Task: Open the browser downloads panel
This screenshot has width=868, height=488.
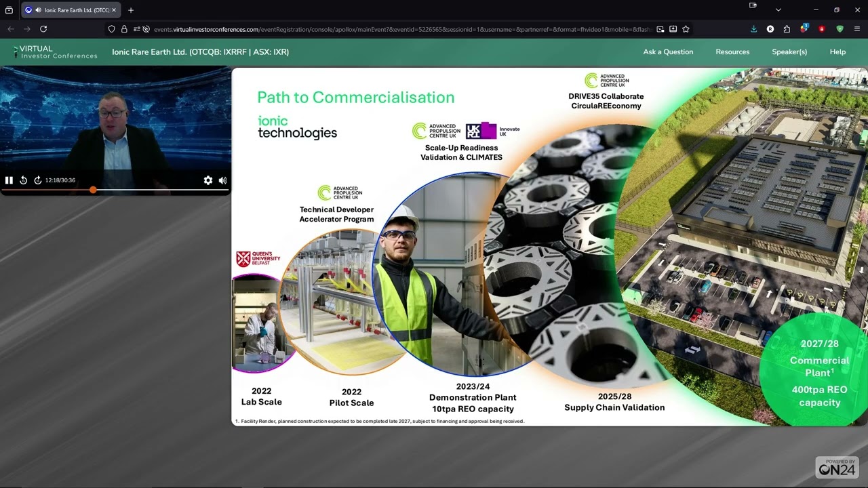Action: click(753, 29)
